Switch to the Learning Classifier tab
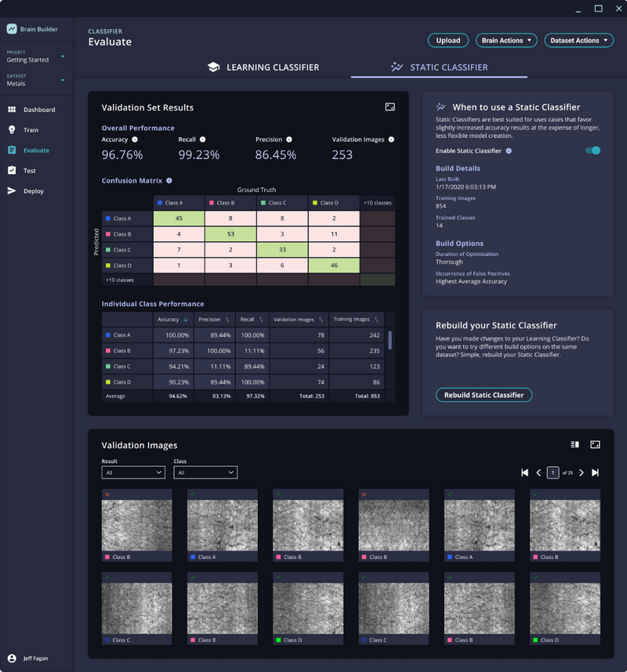Image resolution: width=627 pixels, height=672 pixels. 263,67
